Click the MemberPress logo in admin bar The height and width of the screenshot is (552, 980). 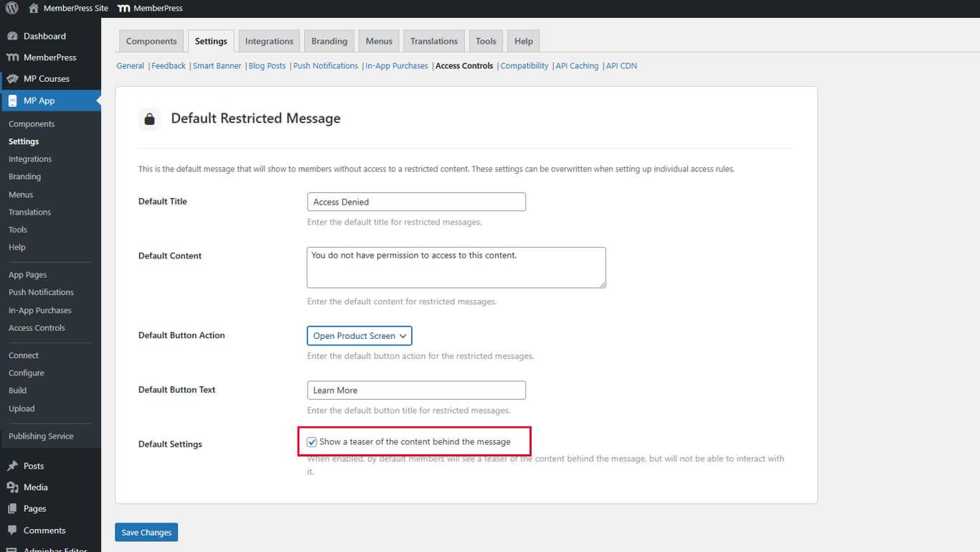pos(123,8)
